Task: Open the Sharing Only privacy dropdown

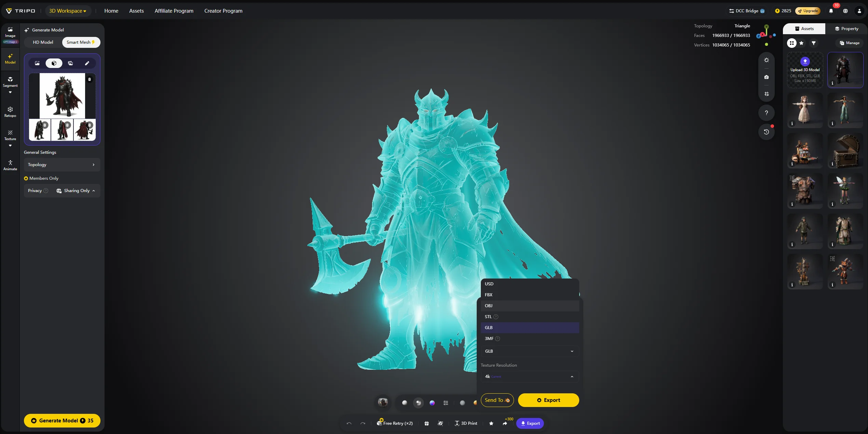Action: (x=76, y=191)
